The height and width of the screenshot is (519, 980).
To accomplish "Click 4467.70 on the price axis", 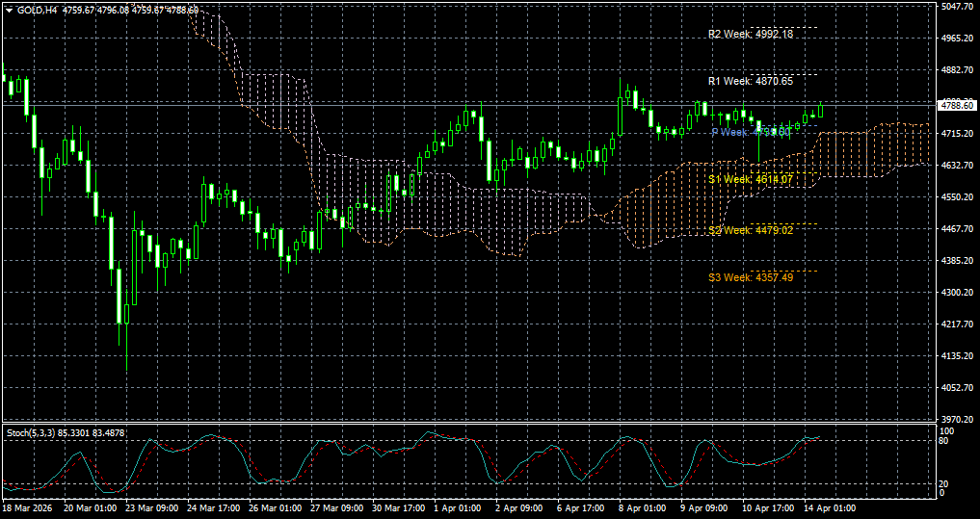I will (x=958, y=229).
